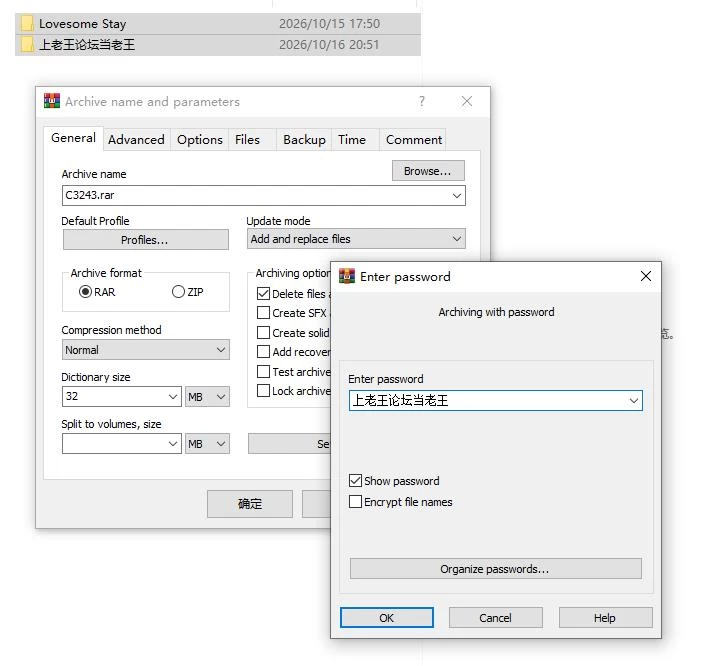Click the 上老王论坛当老王 folder icon

27,45
